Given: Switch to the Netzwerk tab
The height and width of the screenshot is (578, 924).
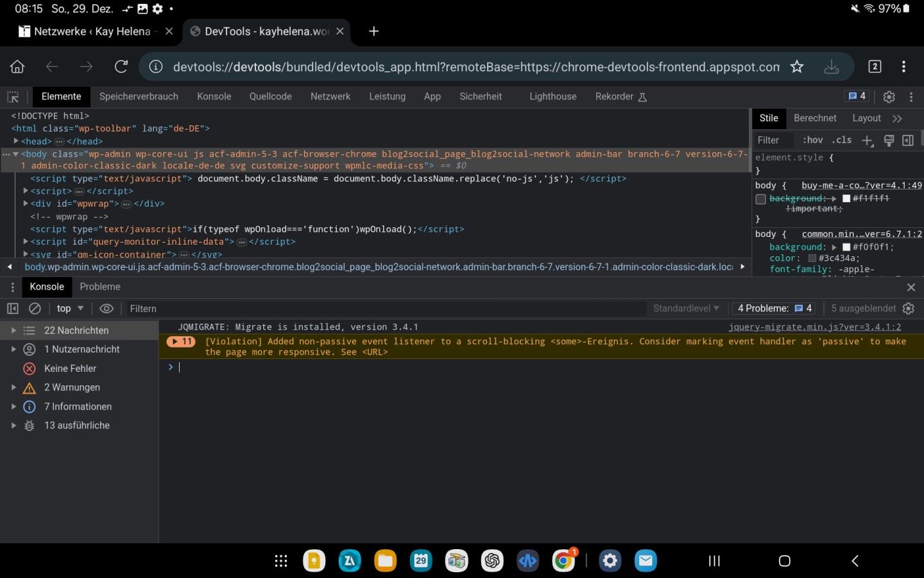Looking at the screenshot, I should click(x=330, y=96).
